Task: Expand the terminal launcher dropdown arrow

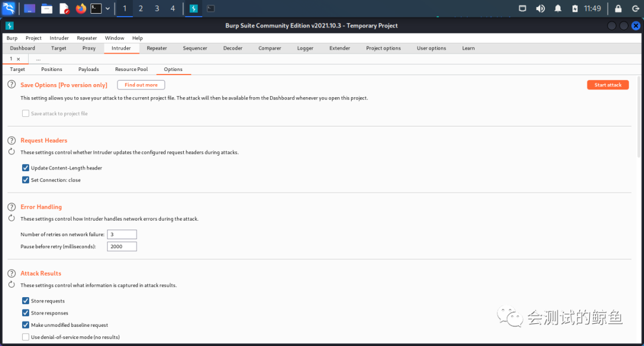Action: [x=107, y=8]
